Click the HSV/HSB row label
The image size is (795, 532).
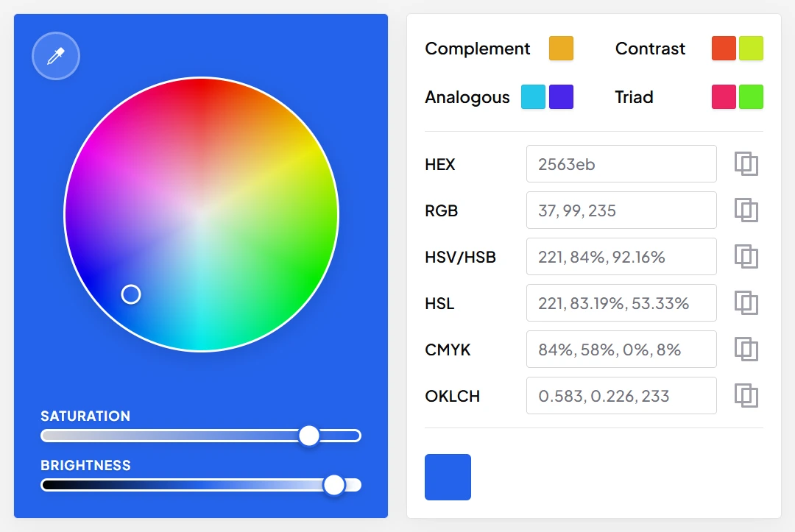coord(460,257)
